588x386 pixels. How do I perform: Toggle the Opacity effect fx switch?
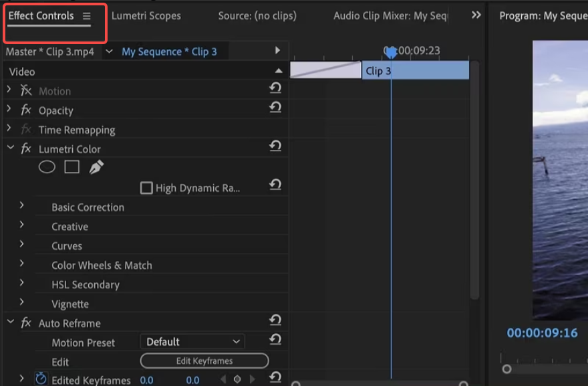pyautogui.click(x=26, y=110)
